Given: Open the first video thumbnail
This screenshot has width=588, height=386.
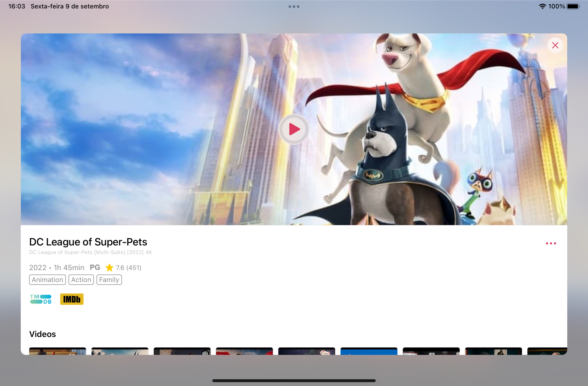Looking at the screenshot, I should click(x=58, y=351).
